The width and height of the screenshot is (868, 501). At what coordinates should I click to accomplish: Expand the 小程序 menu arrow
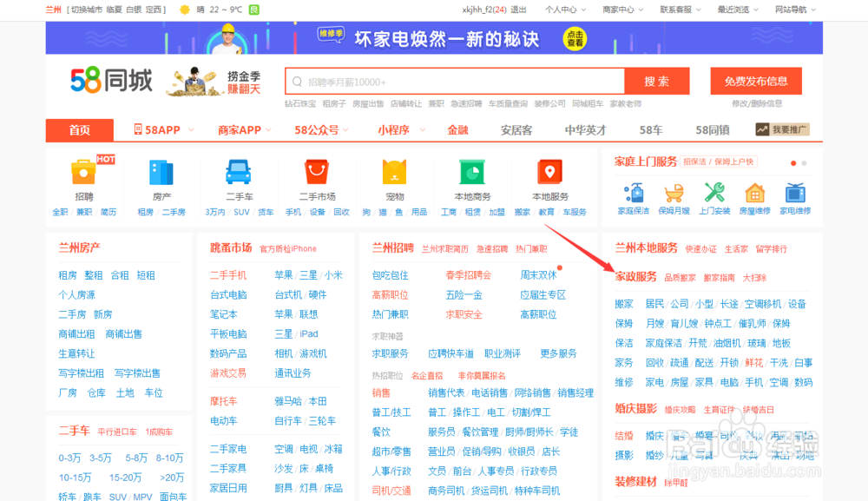pos(423,130)
